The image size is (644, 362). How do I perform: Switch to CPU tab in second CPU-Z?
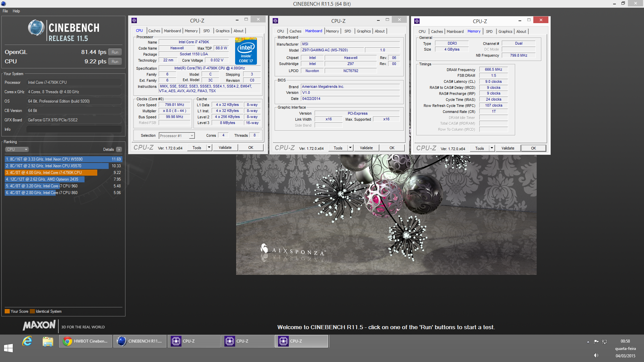point(280,31)
